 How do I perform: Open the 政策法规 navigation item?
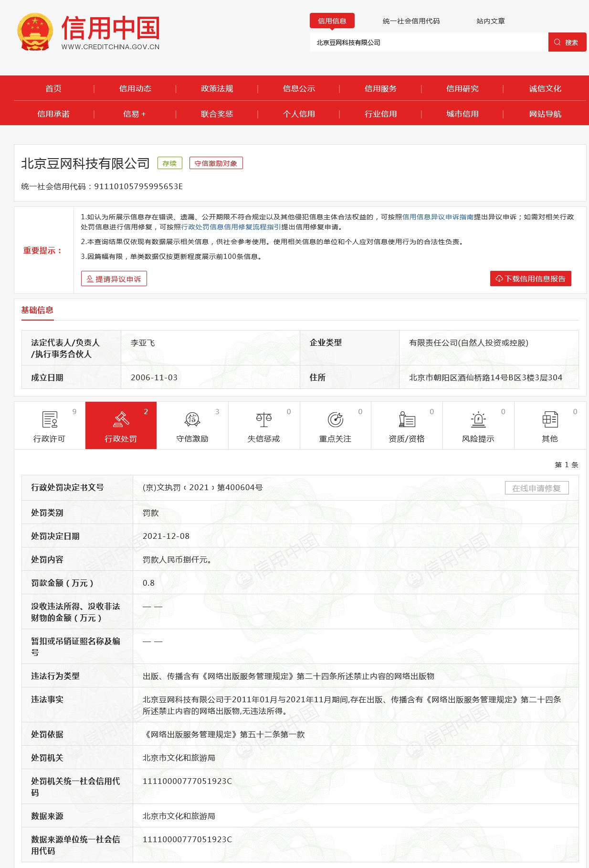(217, 88)
